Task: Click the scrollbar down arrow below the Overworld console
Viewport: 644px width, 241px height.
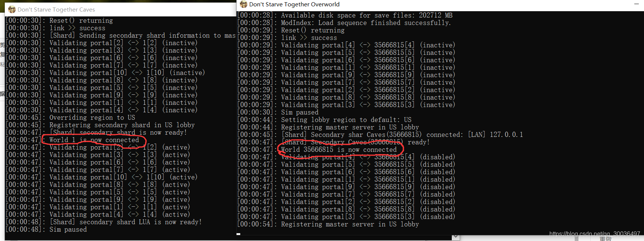Action: (455, 237)
